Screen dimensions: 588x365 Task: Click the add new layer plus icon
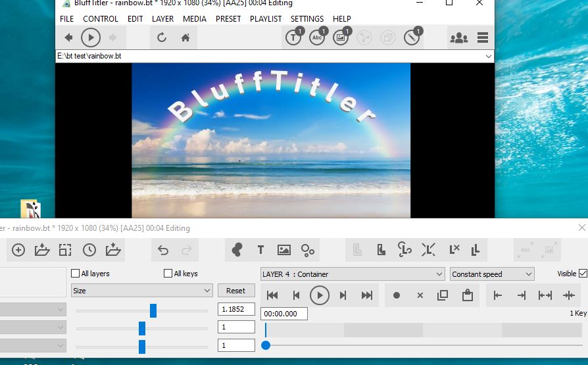(x=18, y=250)
